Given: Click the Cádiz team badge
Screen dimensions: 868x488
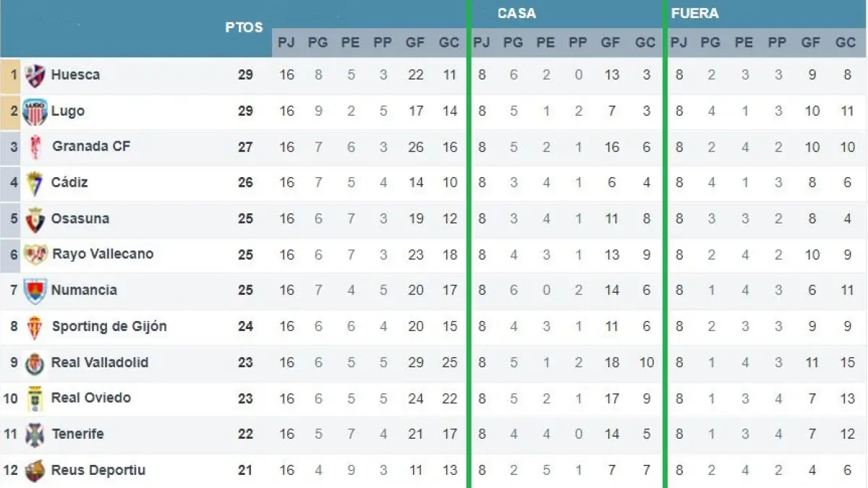Looking at the screenshot, I should (35, 183).
